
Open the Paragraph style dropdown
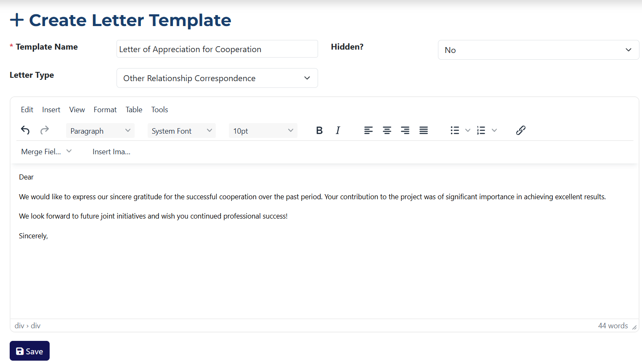(x=100, y=130)
